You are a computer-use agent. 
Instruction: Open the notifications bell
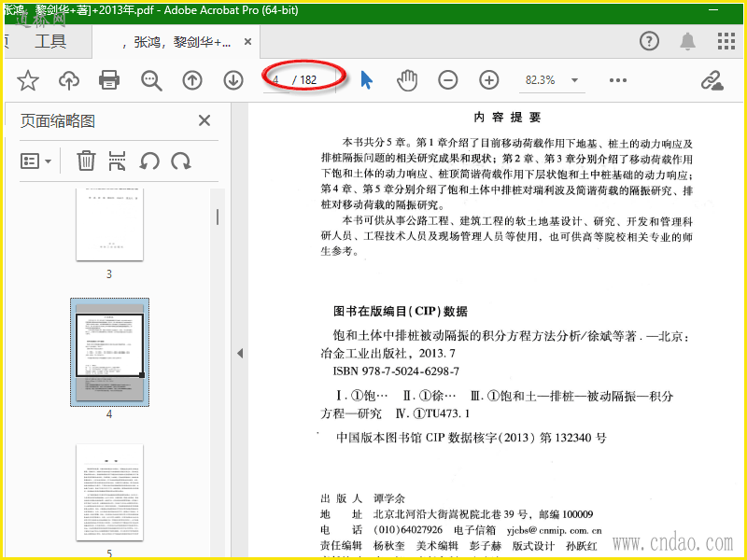(x=687, y=41)
